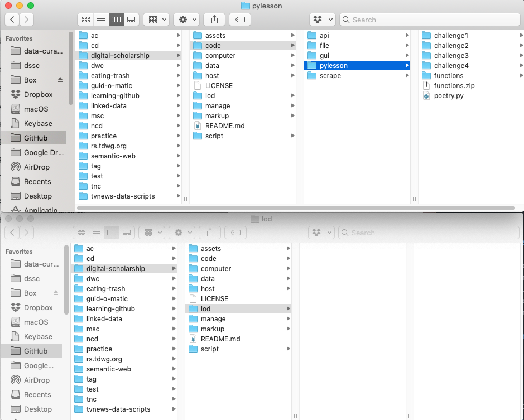Open group-by dropdown in lod window
The width and height of the screenshot is (524, 420).
pyautogui.click(x=152, y=233)
